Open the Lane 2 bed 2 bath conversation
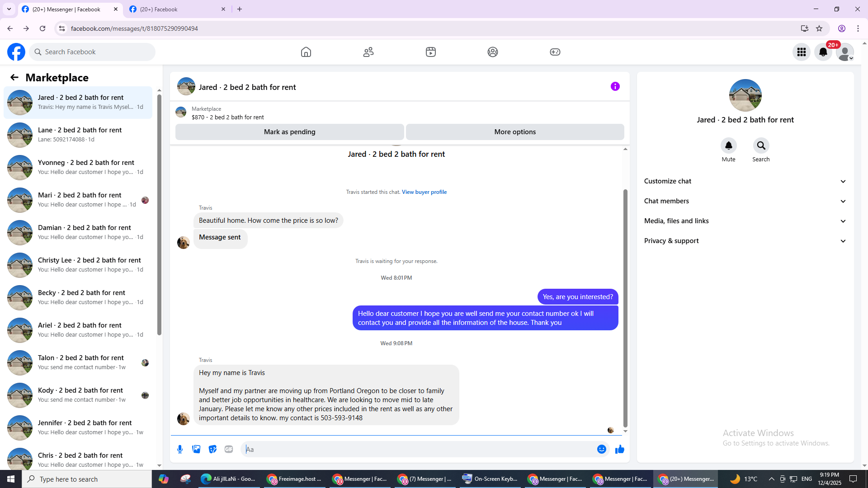The height and width of the screenshot is (488, 868). click(79, 135)
